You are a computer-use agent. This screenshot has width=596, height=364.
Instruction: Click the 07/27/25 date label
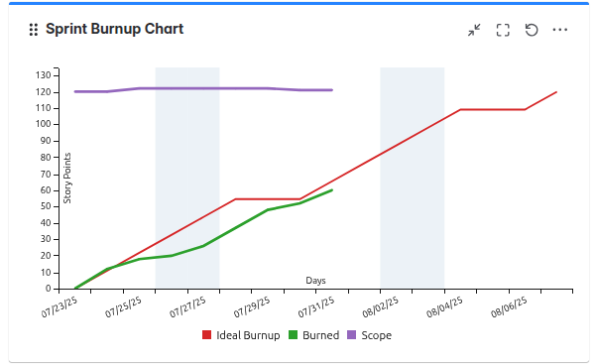tap(187, 306)
